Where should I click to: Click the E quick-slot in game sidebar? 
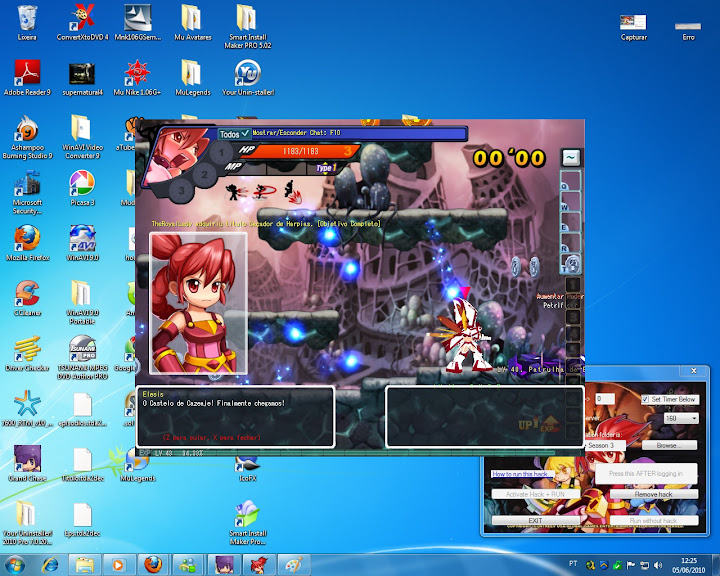point(570,222)
